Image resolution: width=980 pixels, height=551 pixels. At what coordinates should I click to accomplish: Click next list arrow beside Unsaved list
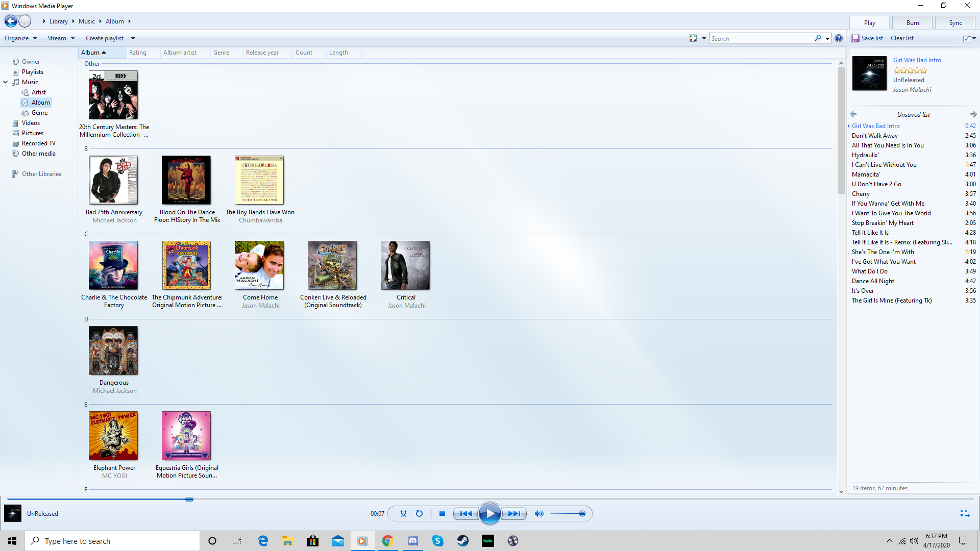click(973, 114)
